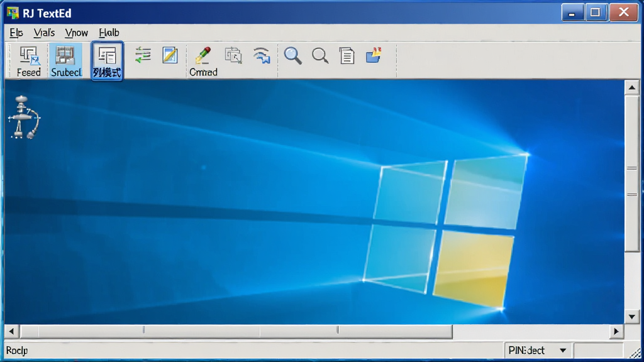
Task: Click the blue magnifying glass icon
Action: (x=293, y=55)
